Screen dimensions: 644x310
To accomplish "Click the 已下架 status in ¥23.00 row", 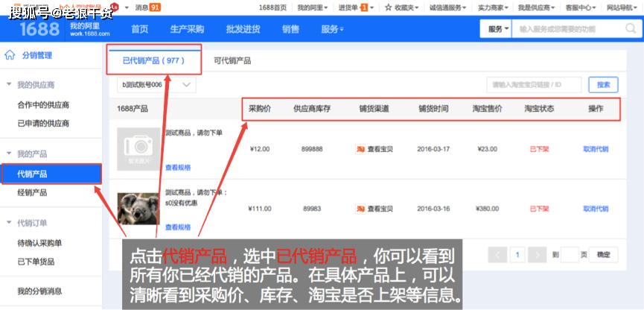I will point(539,149).
